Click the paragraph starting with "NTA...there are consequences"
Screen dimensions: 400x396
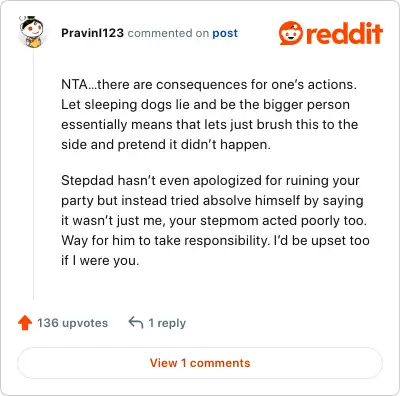pos(210,114)
